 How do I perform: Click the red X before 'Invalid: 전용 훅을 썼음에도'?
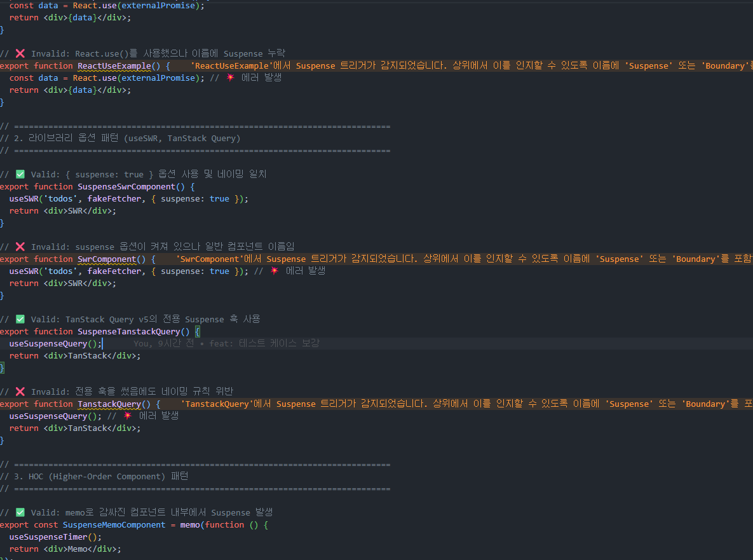(x=20, y=392)
